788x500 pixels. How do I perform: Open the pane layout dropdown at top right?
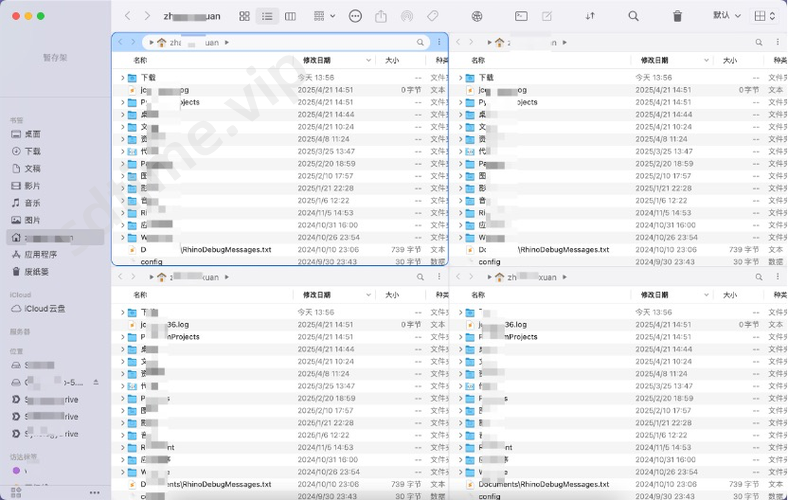pos(764,17)
